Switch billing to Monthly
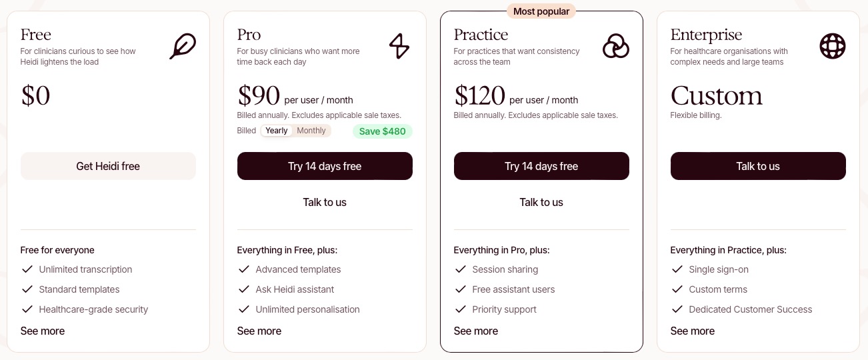 (x=311, y=131)
